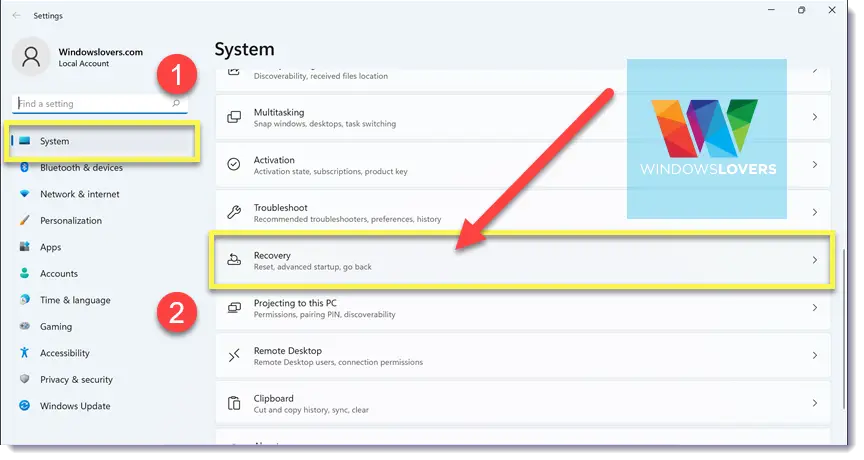Open the Time & language label
The image size is (864, 460).
coord(75,300)
